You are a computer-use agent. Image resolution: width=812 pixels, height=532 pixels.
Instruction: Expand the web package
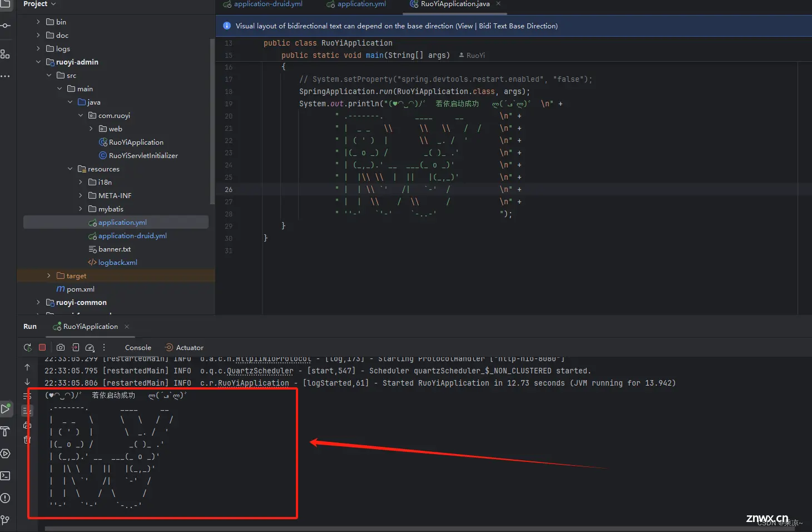[91, 129]
